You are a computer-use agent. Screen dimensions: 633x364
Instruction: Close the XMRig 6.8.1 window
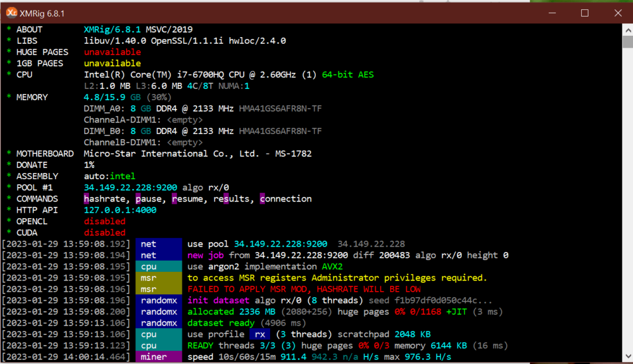point(618,13)
